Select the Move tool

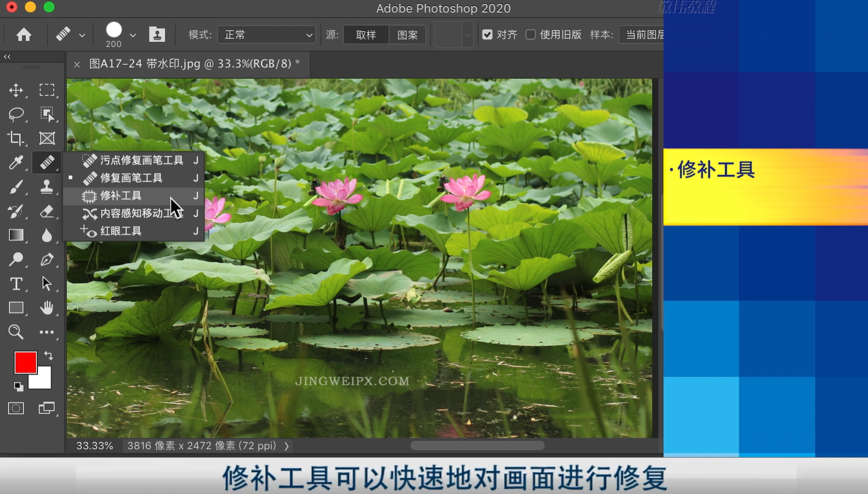[x=16, y=90]
